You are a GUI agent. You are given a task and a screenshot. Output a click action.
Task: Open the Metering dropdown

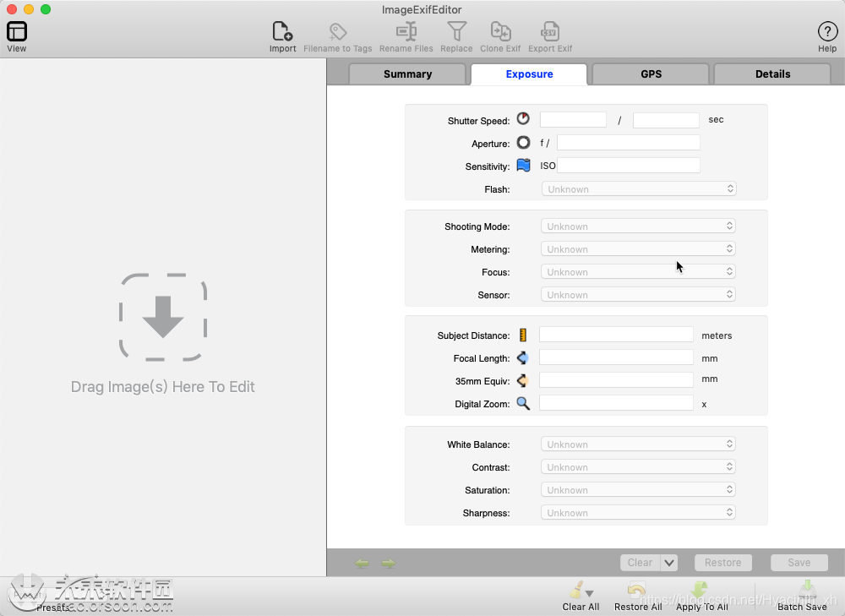click(x=638, y=248)
